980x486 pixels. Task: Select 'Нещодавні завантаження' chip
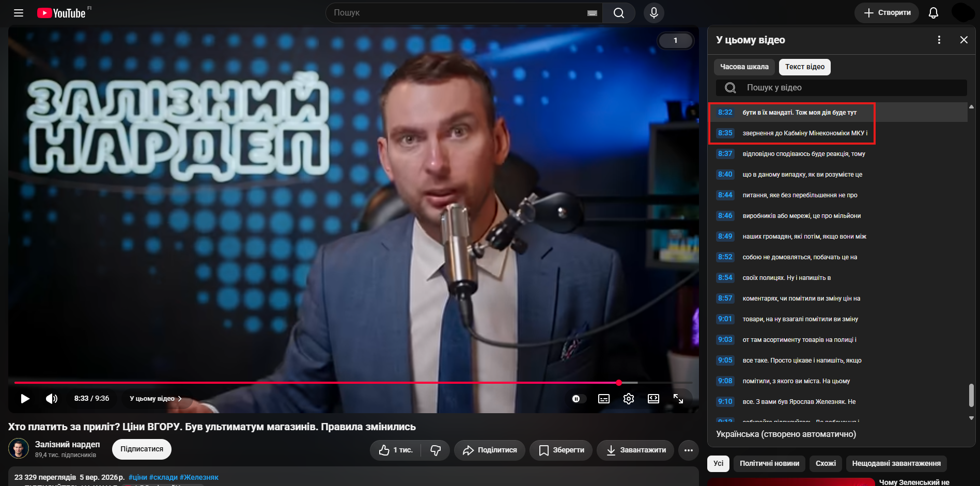(x=896, y=464)
